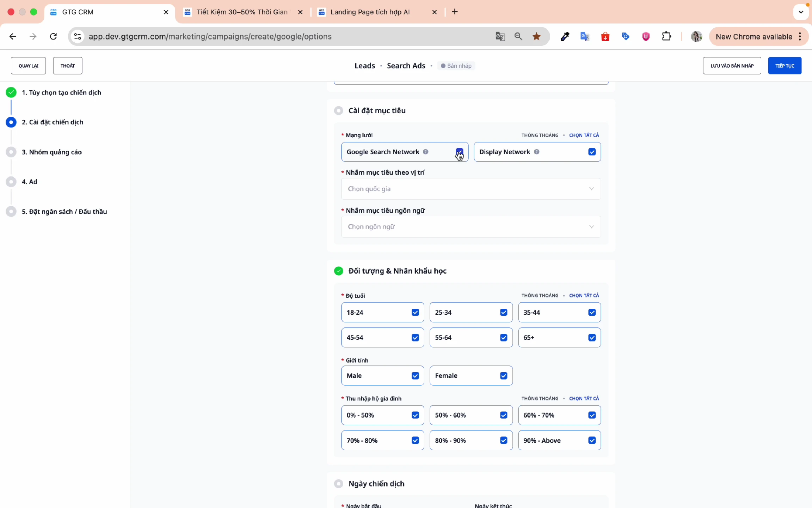
Task: Reload the page with refresh icon
Action: 53,36
